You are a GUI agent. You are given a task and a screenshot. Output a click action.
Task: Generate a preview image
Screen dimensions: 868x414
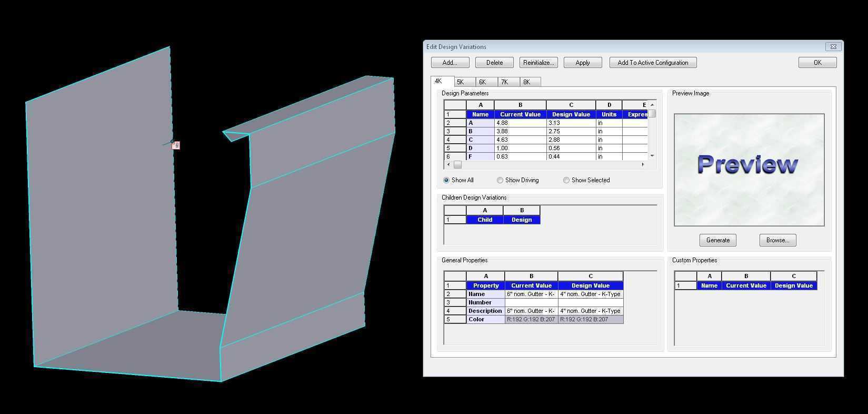718,240
